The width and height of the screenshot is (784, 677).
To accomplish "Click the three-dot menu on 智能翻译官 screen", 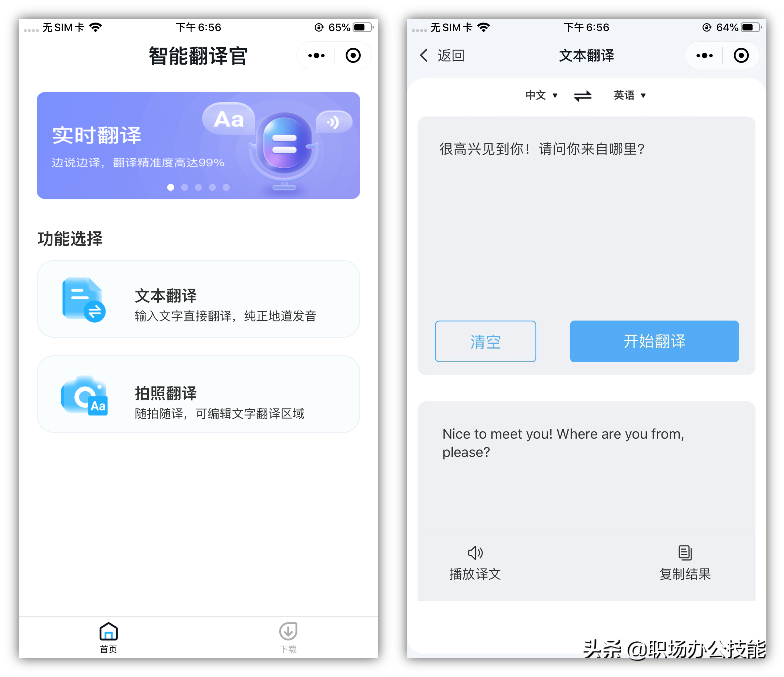I will 317,57.
